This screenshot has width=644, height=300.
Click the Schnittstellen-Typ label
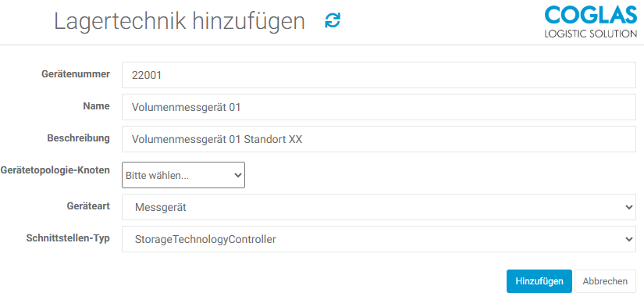[x=68, y=238]
